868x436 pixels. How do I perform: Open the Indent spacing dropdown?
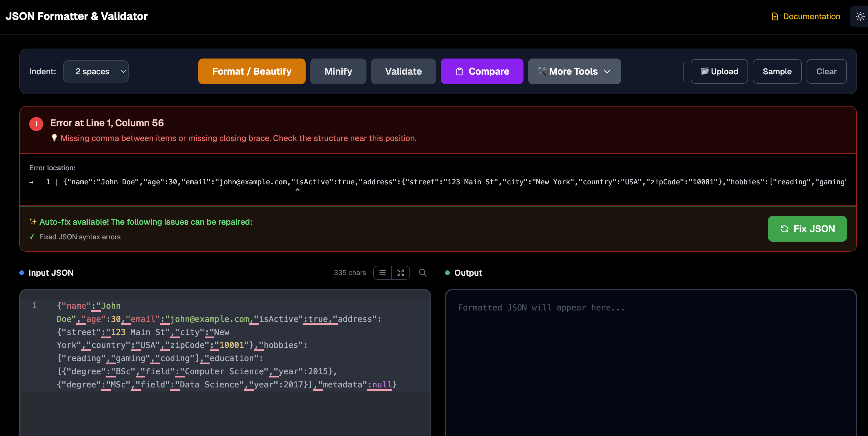(96, 71)
